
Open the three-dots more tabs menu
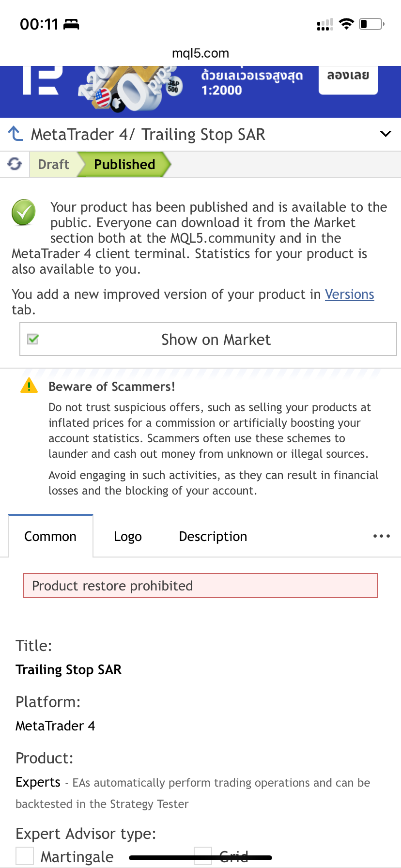[382, 536]
